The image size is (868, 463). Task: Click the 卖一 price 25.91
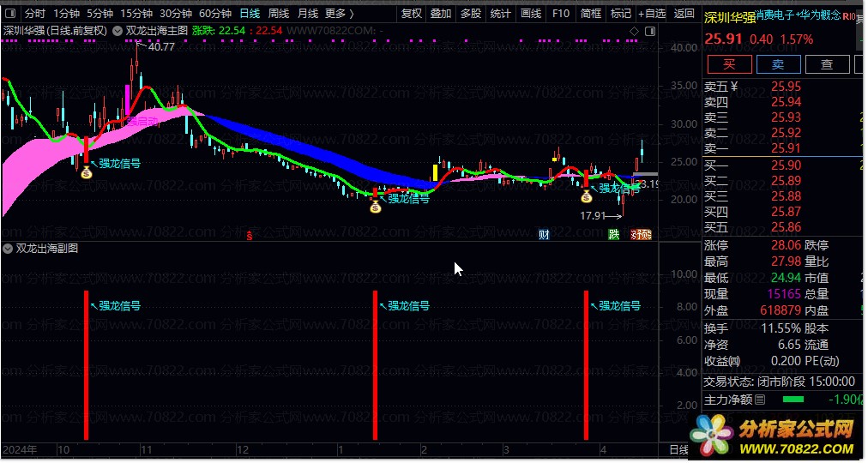786,149
